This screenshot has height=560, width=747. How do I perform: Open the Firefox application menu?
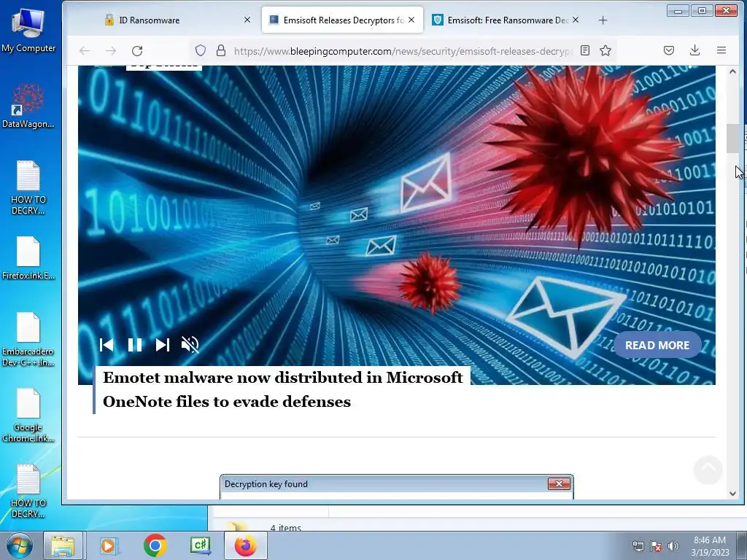click(721, 50)
